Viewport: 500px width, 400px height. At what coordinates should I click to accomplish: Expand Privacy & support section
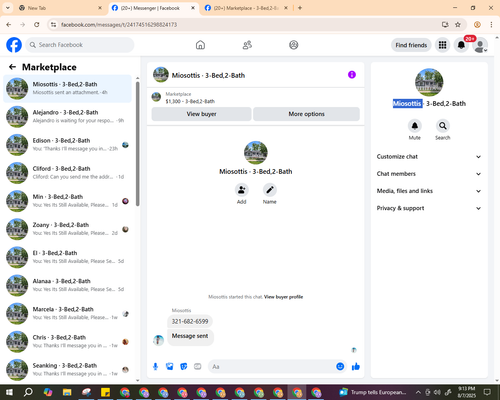point(429,208)
